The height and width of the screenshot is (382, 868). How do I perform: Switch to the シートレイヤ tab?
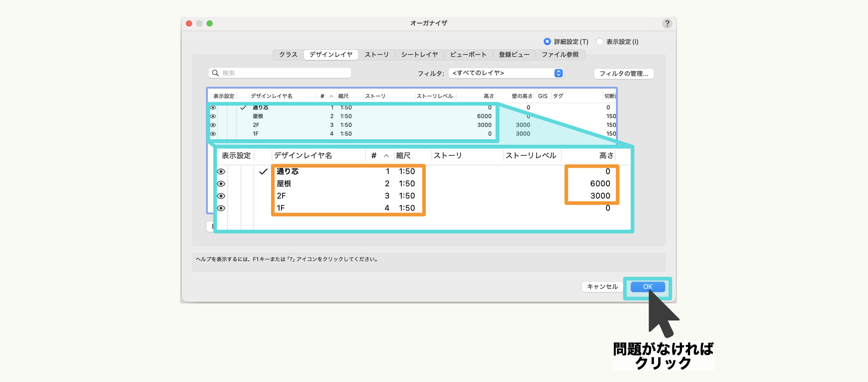(x=419, y=54)
